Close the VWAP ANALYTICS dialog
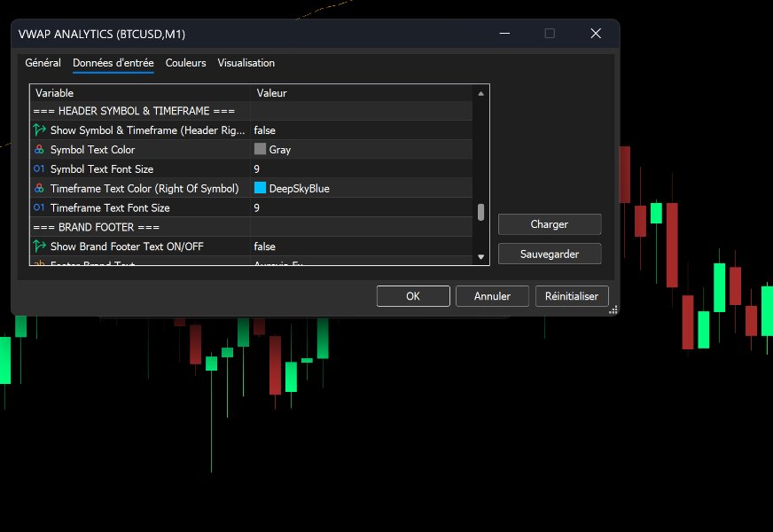Image resolution: width=773 pixels, height=532 pixels. tap(596, 34)
